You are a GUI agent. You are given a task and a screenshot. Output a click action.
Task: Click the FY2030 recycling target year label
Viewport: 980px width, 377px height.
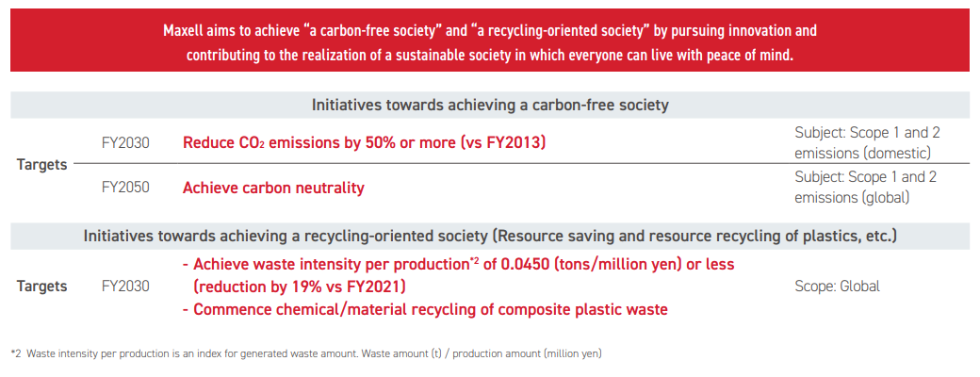click(125, 287)
